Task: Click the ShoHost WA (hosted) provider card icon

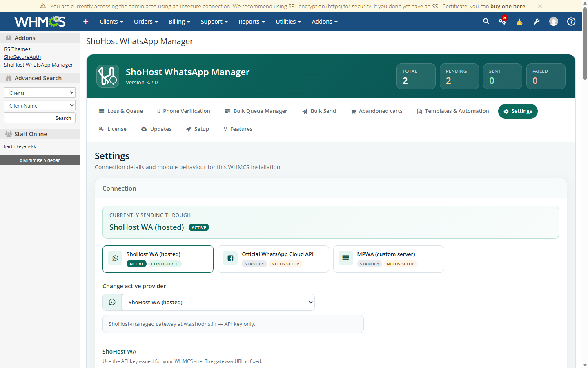Action: (x=115, y=258)
